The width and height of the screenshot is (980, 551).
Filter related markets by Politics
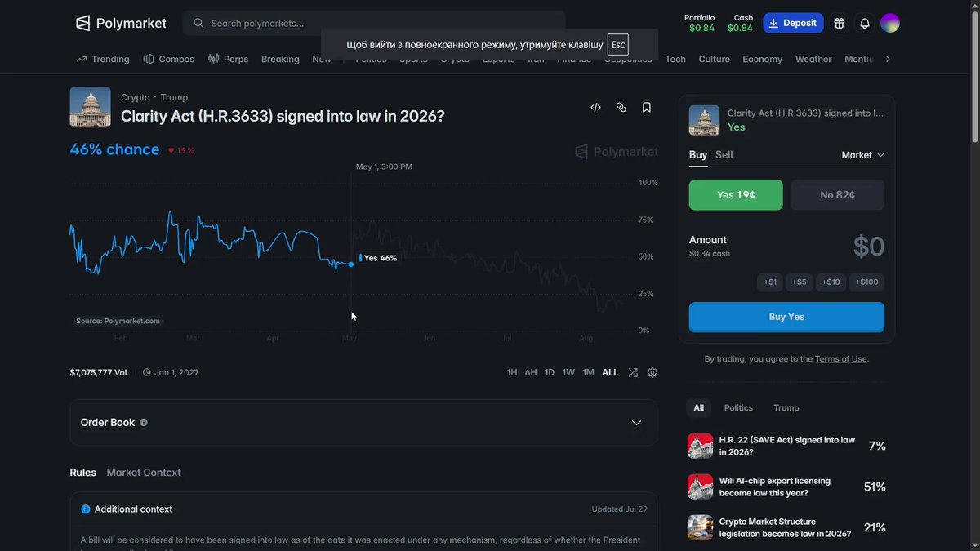point(738,408)
